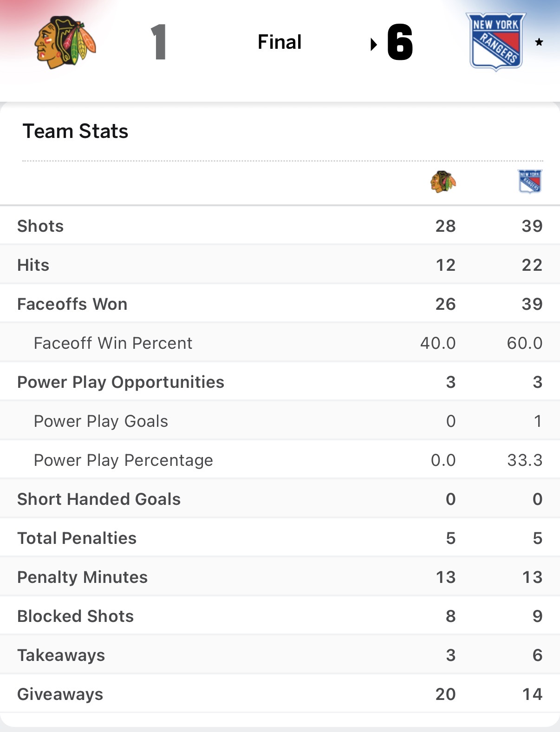Select the Faceoffs Won row label
This screenshot has width=560, height=732.
pos(72,304)
